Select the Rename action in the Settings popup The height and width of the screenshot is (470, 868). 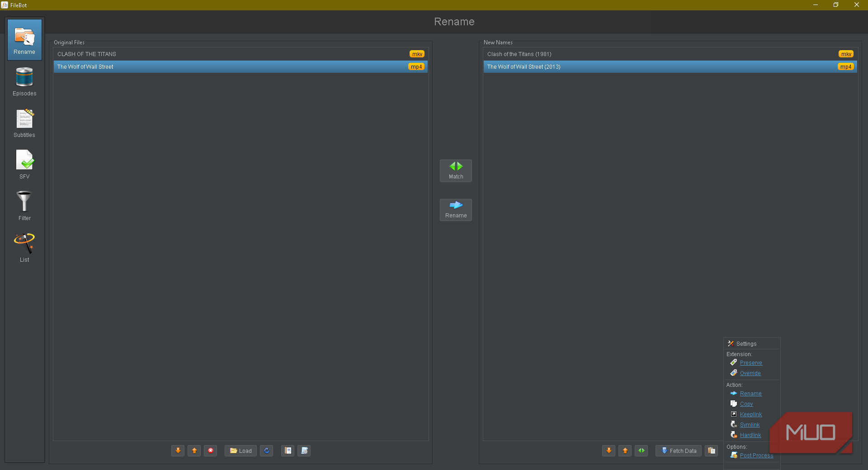point(751,394)
